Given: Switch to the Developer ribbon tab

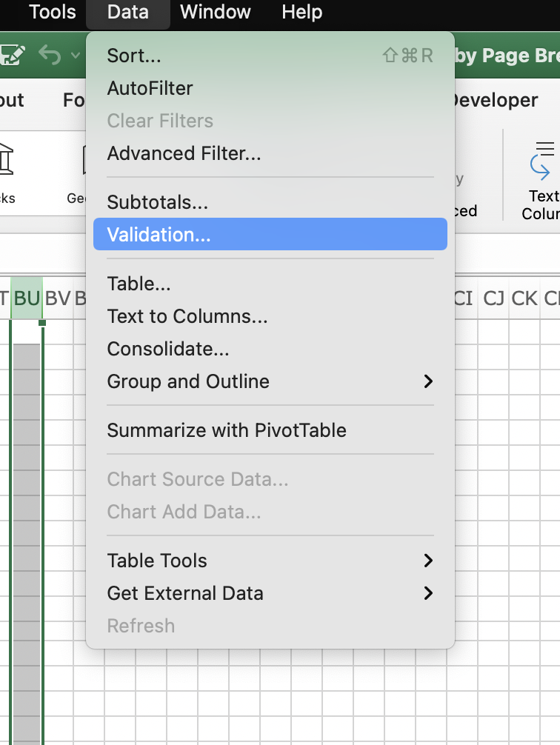Looking at the screenshot, I should coord(495,100).
